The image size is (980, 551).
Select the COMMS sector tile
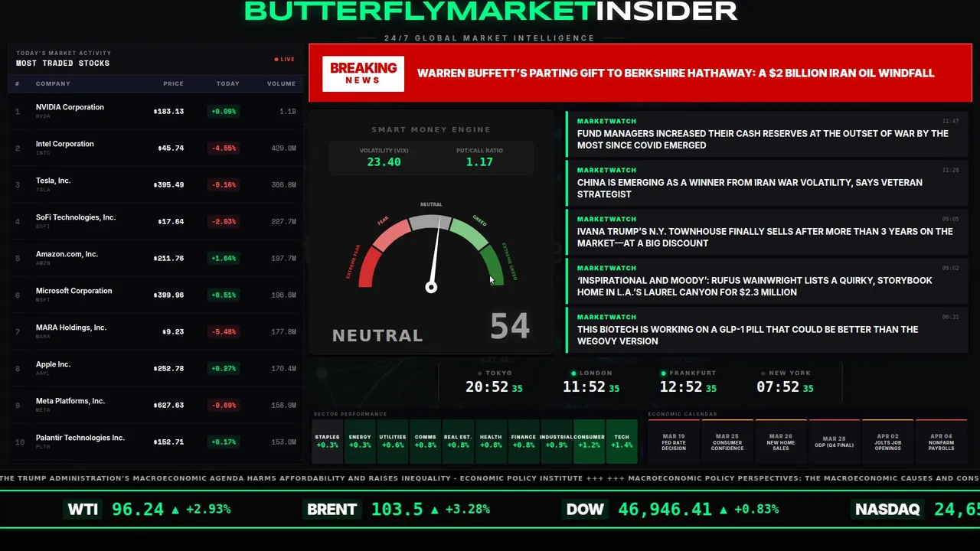(x=426, y=442)
